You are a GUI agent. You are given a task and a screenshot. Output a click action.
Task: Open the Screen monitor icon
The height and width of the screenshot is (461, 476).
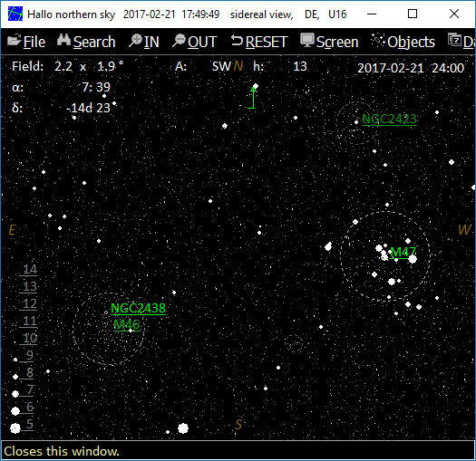[307, 40]
